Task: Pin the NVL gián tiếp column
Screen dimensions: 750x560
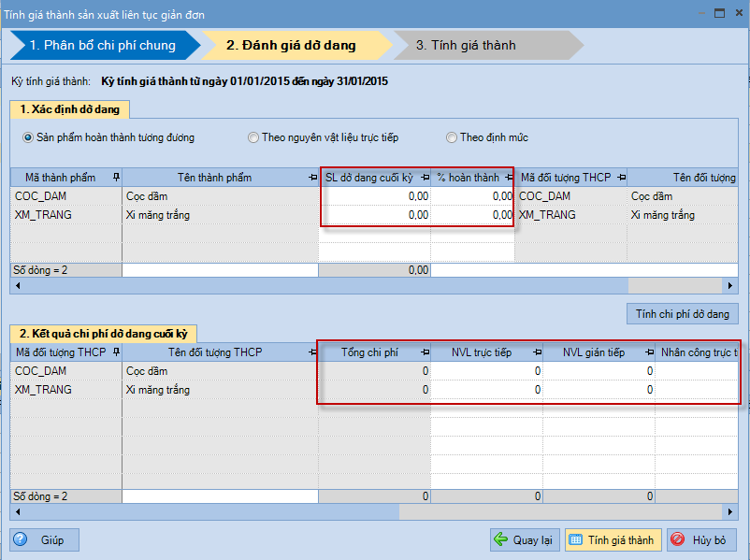Action: point(649,352)
